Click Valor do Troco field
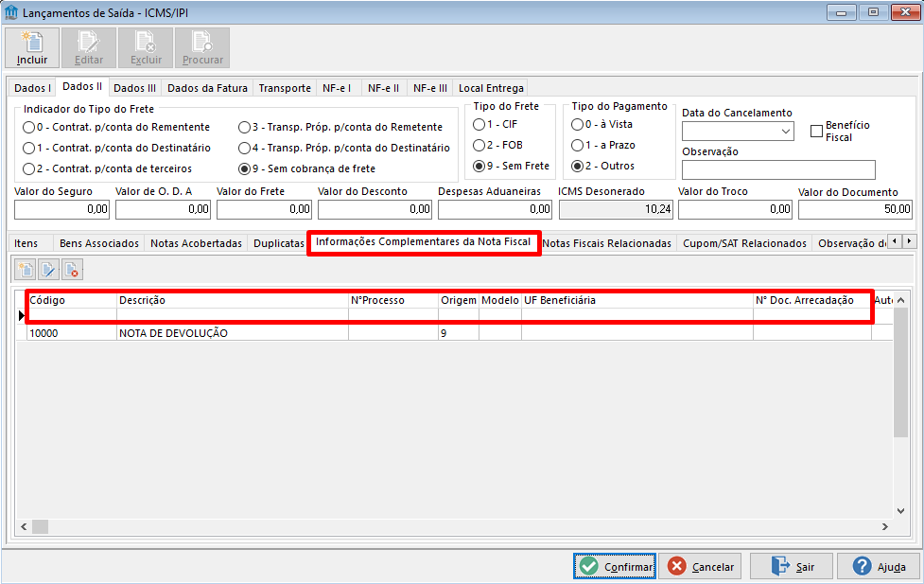The height and width of the screenshot is (584, 924). (x=735, y=209)
